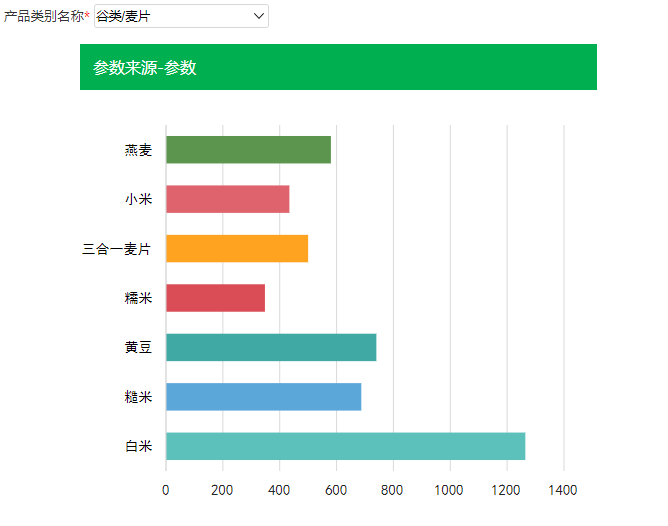
Task: Click the 小米 axis label
Action: point(138,199)
